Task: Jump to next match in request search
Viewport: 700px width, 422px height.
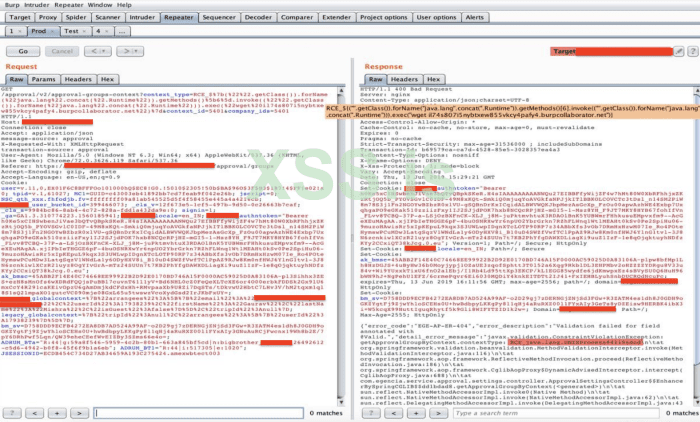Action: (79, 413)
